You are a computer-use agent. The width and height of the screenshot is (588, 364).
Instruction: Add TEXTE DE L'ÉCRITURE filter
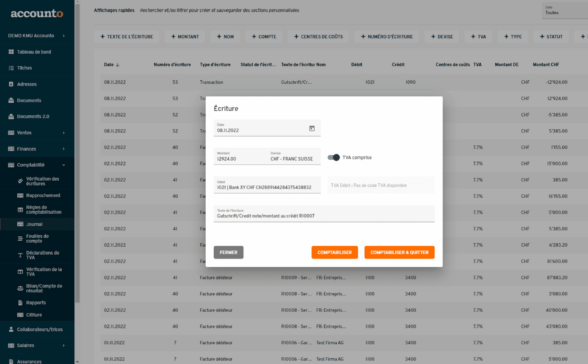126,37
